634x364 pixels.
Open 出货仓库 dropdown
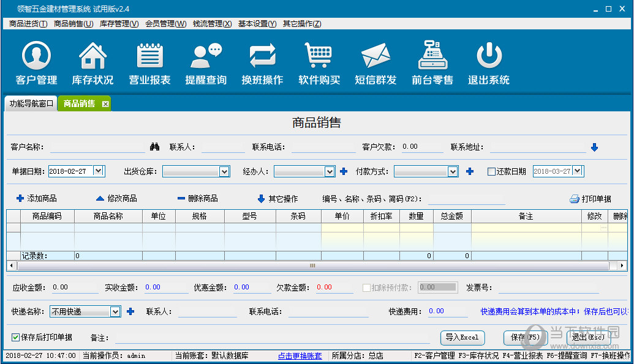coord(224,172)
